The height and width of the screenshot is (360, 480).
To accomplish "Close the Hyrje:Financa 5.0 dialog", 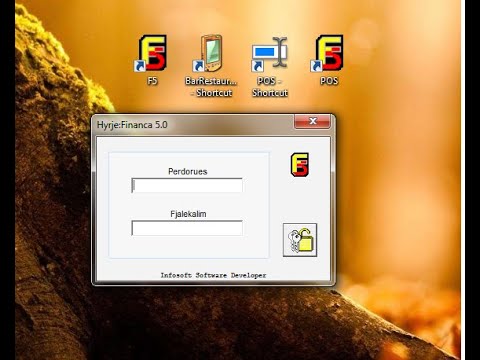I will [x=312, y=121].
